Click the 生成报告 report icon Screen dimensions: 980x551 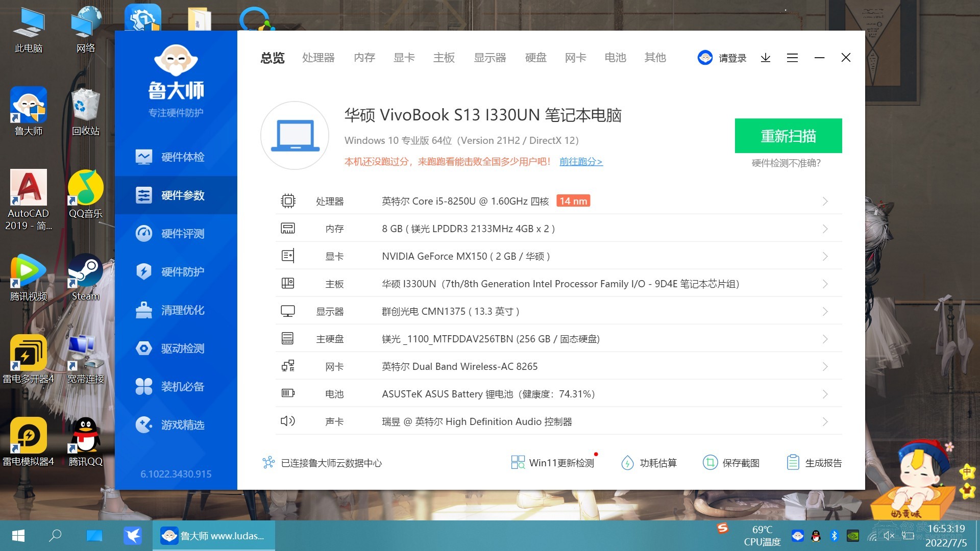pyautogui.click(x=793, y=463)
